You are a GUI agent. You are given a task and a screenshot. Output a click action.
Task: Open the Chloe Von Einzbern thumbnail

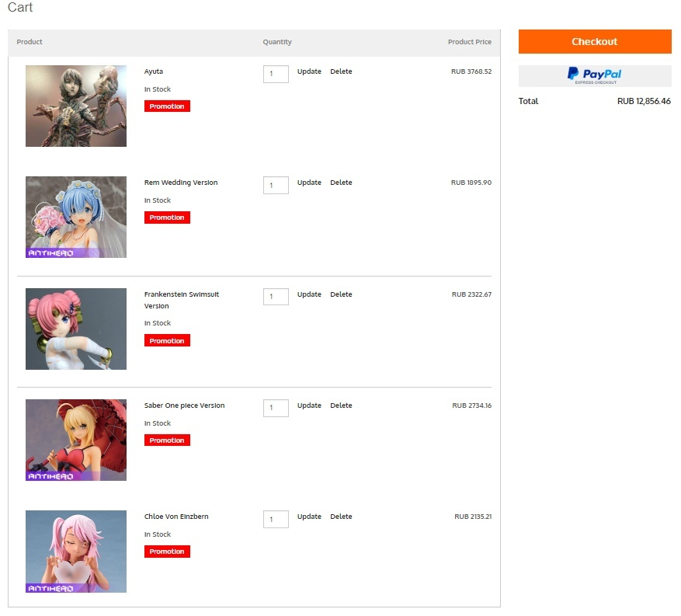coord(76,552)
